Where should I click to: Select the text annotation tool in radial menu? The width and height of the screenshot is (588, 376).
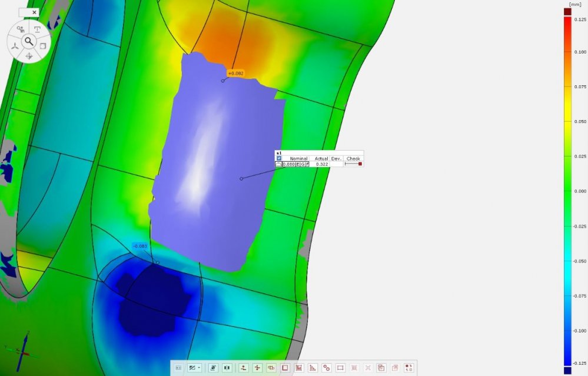(38, 29)
